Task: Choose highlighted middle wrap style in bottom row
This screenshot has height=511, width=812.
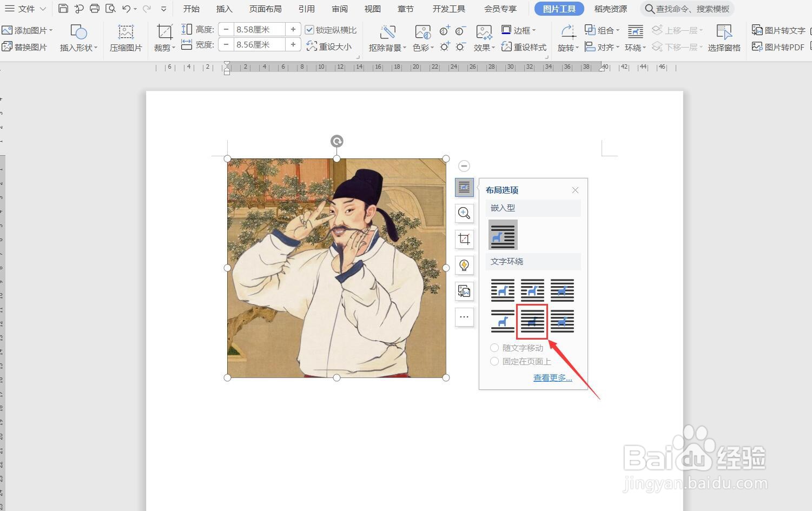Action: point(532,321)
